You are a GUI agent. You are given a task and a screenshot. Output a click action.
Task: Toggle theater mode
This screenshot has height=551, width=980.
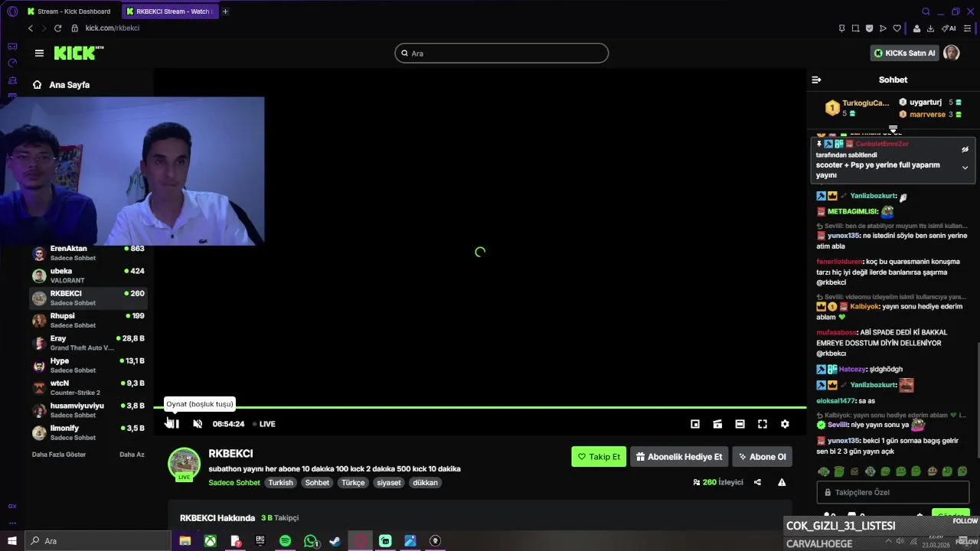pos(740,424)
